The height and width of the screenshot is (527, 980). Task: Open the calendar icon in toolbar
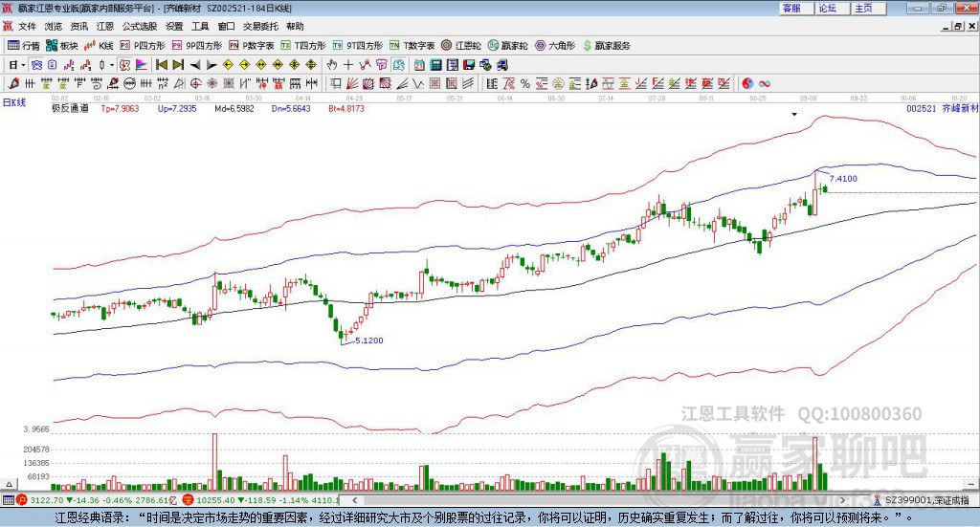pos(419,65)
